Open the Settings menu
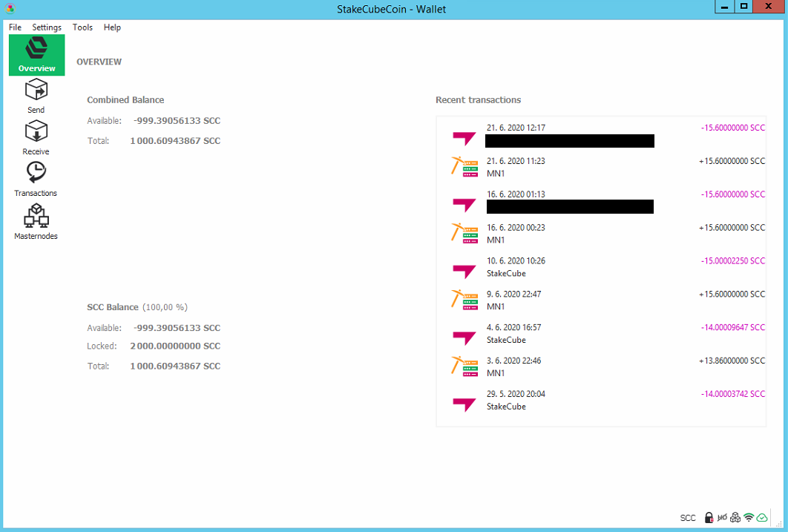The height and width of the screenshot is (532, 788). pyautogui.click(x=47, y=27)
